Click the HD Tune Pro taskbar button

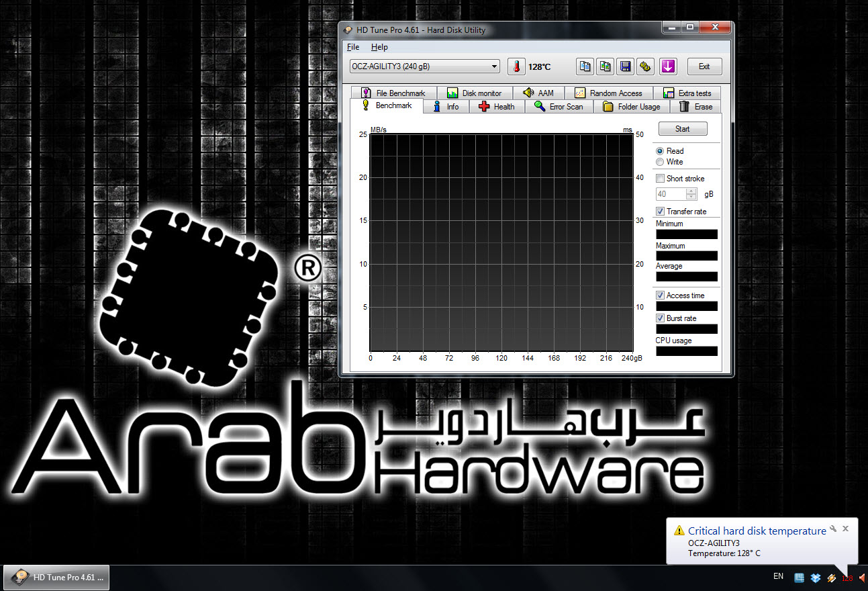56,578
